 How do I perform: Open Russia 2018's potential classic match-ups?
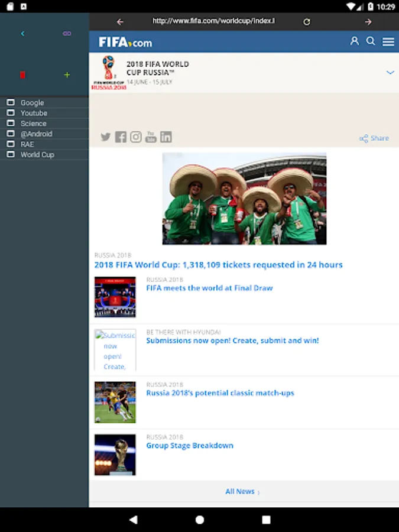pyautogui.click(x=220, y=393)
